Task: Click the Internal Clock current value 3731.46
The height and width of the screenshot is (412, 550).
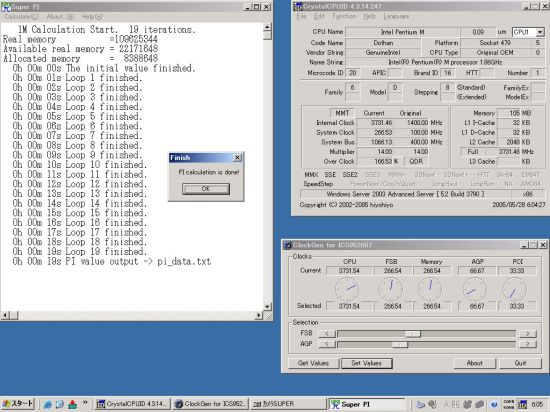Action: click(x=375, y=123)
